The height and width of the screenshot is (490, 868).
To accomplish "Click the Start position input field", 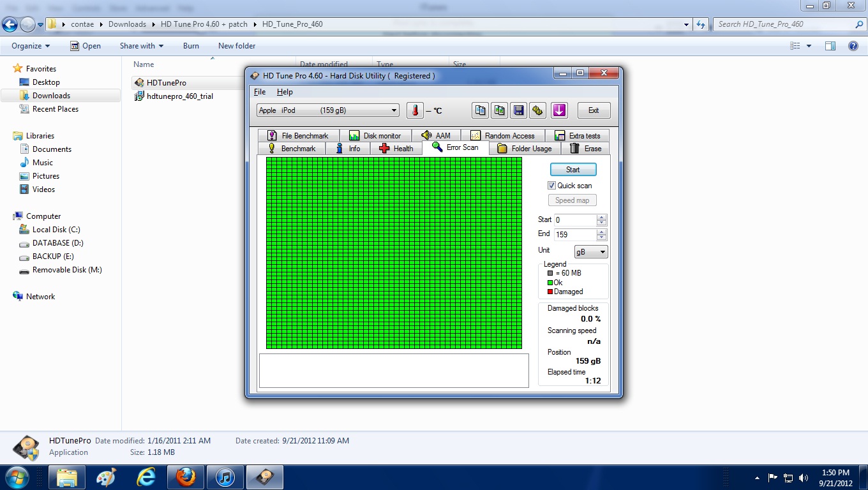I will [574, 220].
